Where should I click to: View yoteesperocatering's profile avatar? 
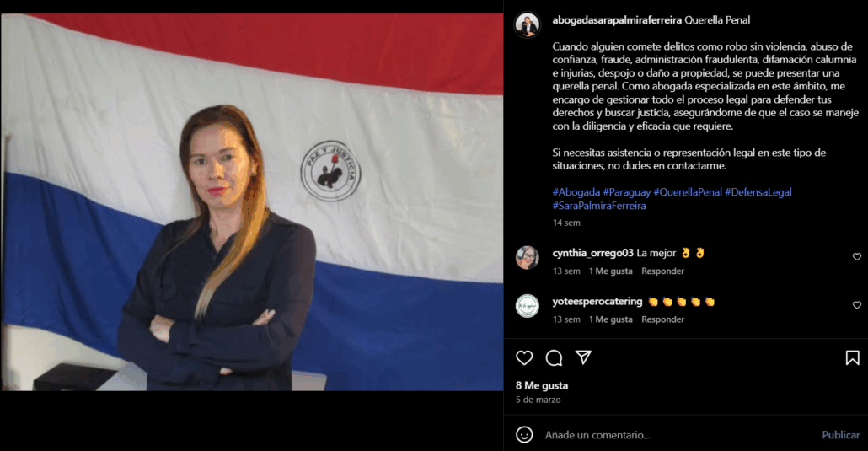point(527,306)
